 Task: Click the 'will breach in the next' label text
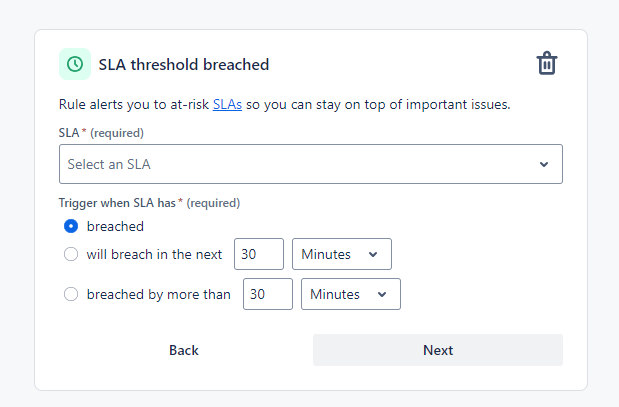pos(154,254)
